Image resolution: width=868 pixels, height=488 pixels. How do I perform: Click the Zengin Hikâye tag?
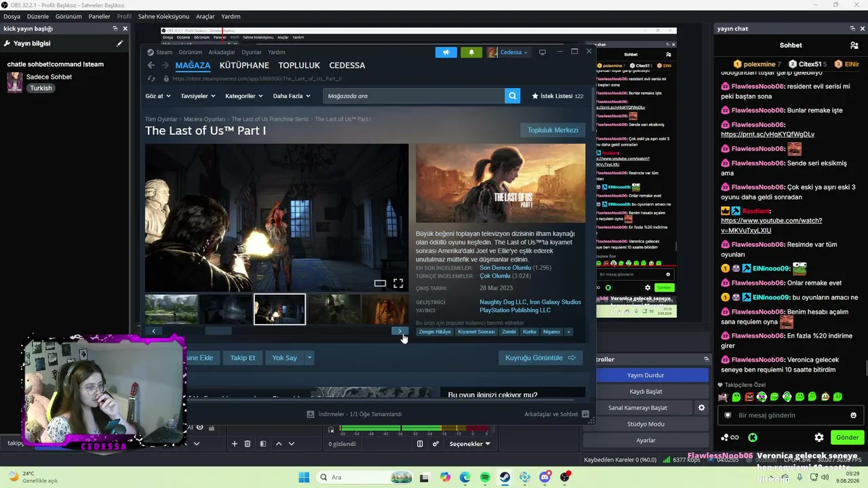pos(435,332)
